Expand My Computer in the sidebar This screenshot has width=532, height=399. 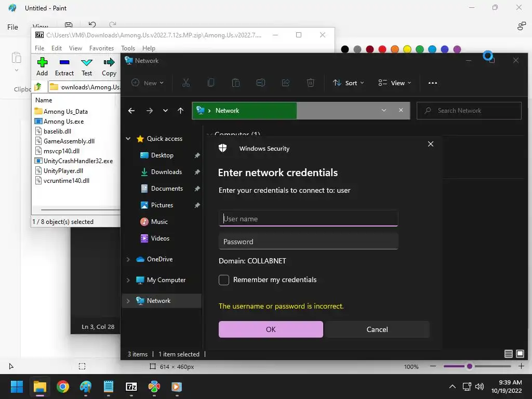coord(128,280)
